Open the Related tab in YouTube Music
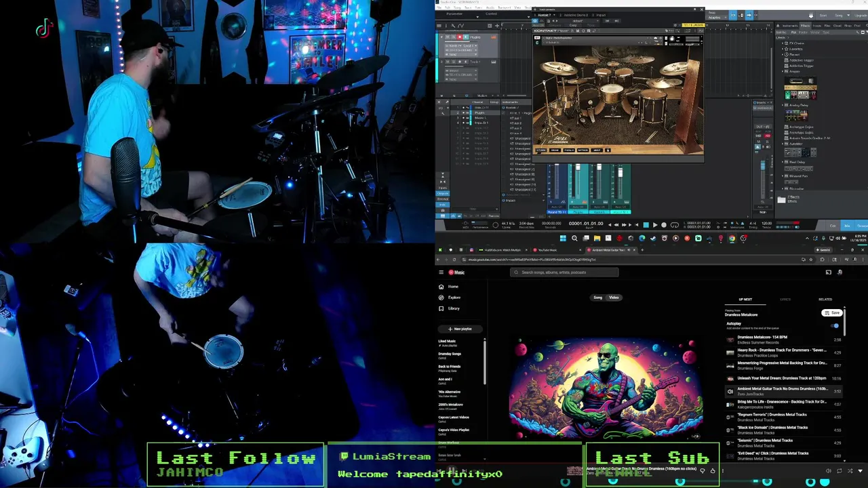The height and width of the screenshot is (488, 868). 825,300
